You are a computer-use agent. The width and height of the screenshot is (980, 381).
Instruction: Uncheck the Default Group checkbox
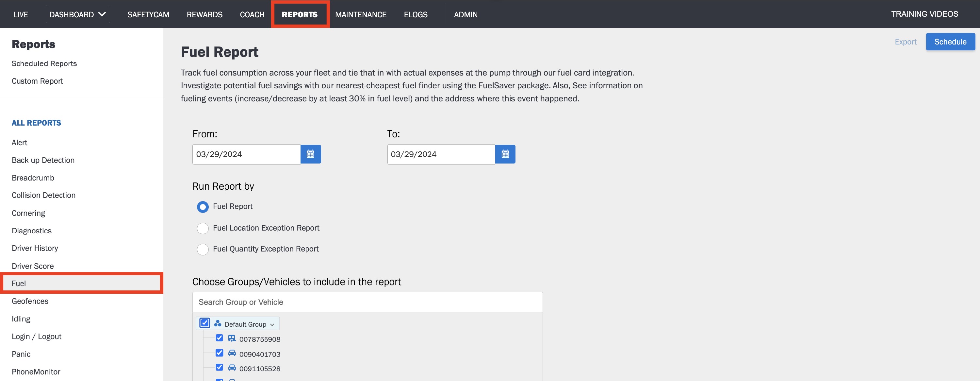click(x=205, y=323)
